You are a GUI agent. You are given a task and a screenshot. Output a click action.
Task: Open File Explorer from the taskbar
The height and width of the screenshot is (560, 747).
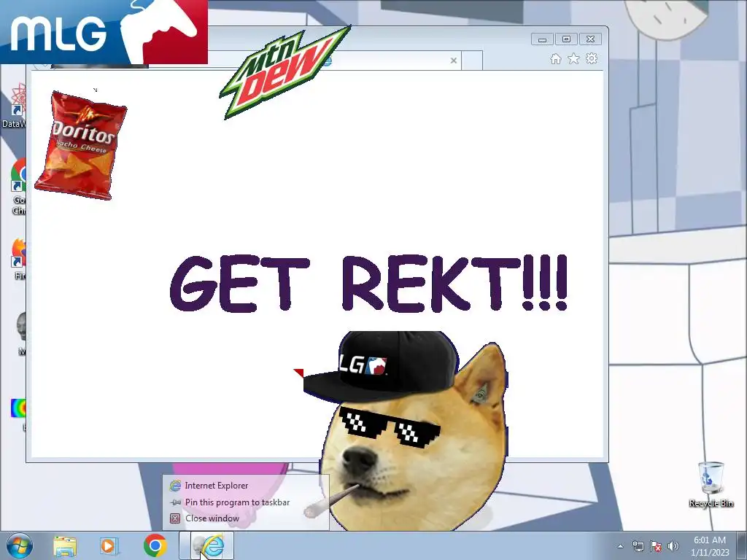pyautogui.click(x=65, y=546)
